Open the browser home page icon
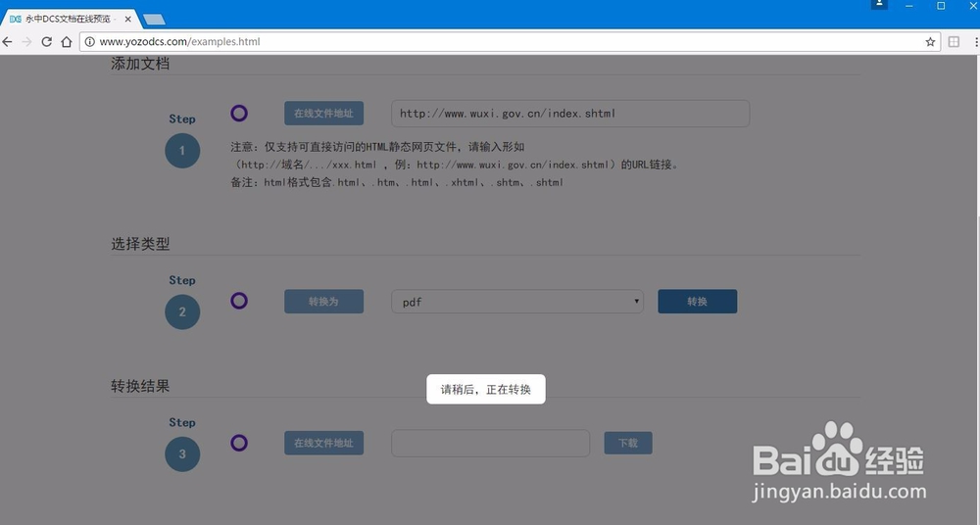This screenshot has width=980, height=525. (x=67, y=42)
